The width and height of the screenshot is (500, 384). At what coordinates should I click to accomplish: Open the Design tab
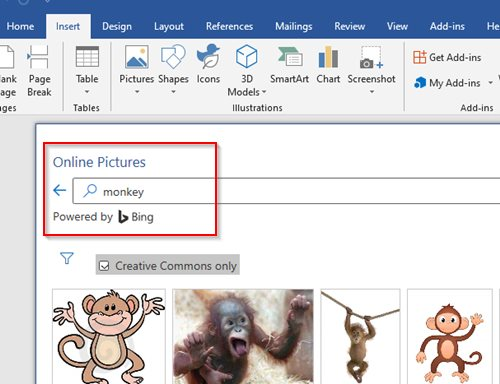pyautogui.click(x=117, y=26)
